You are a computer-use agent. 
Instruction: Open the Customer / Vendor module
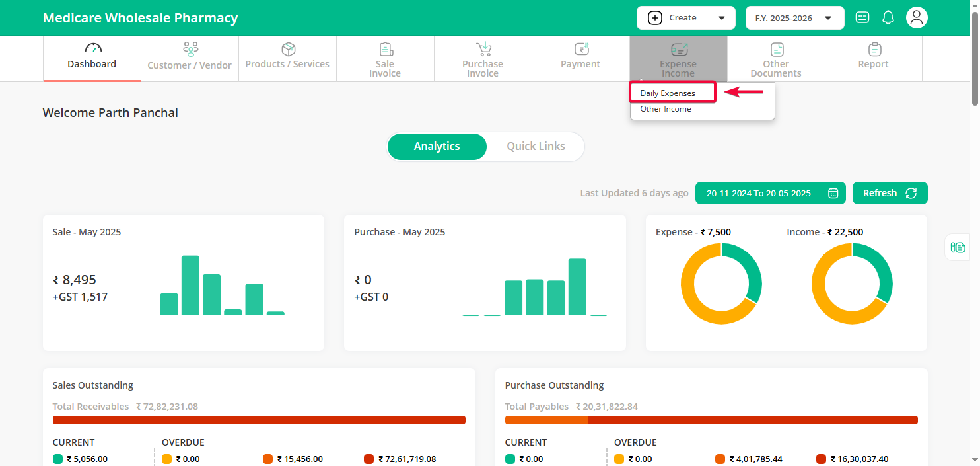pyautogui.click(x=190, y=58)
